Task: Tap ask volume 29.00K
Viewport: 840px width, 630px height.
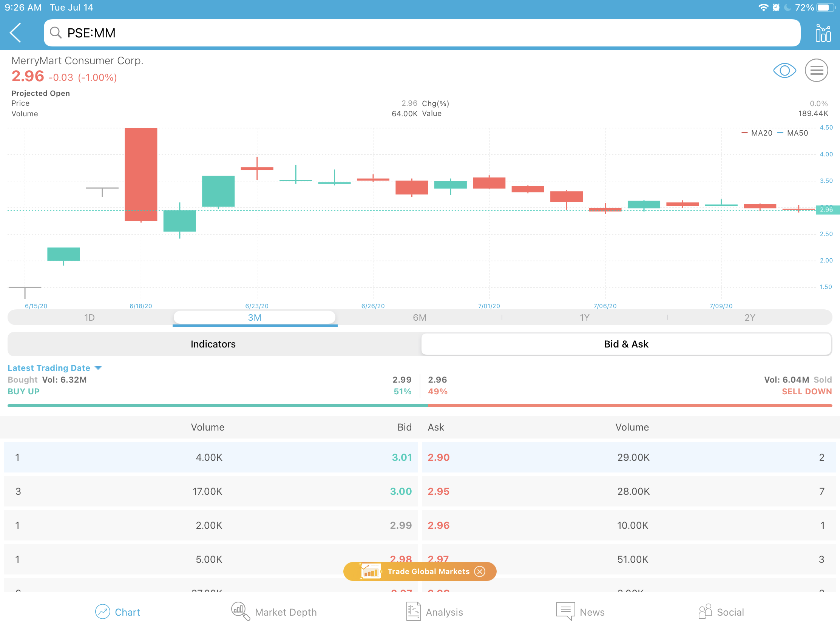Action: pos(633,458)
